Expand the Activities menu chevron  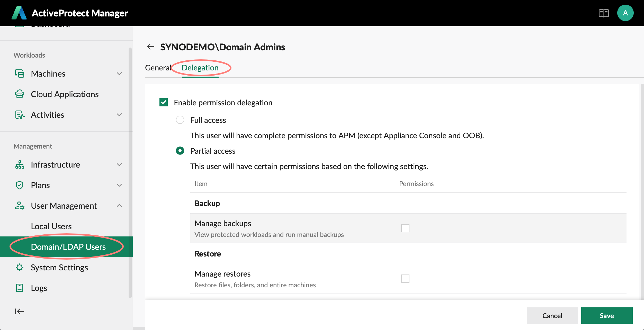click(119, 115)
